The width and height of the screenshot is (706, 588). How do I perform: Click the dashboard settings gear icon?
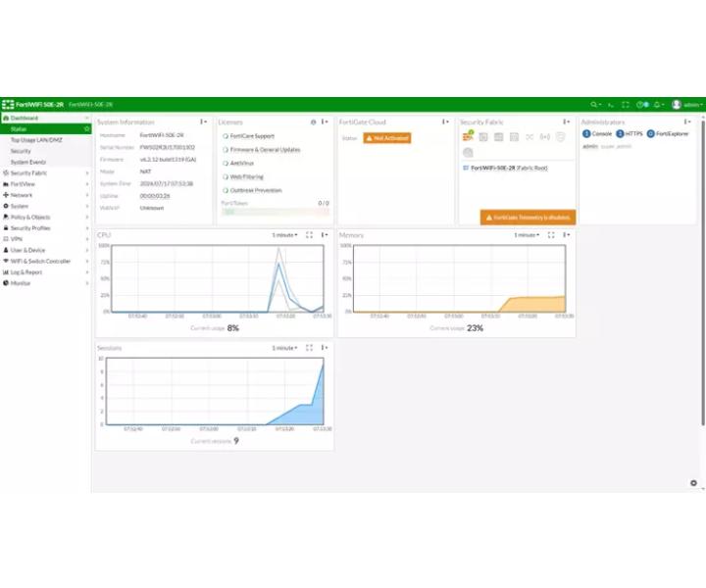[x=693, y=483]
